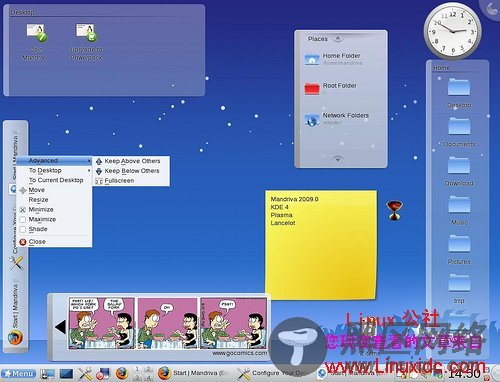
Task: Expand the Advanced submenu arrow
Action: point(89,161)
